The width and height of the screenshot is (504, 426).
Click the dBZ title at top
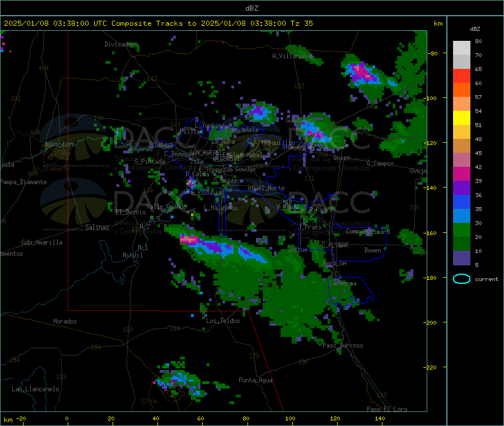click(x=251, y=8)
